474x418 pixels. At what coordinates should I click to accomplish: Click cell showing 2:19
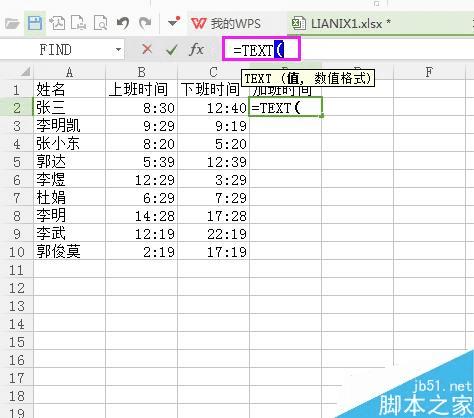pyautogui.click(x=141, y=251)
